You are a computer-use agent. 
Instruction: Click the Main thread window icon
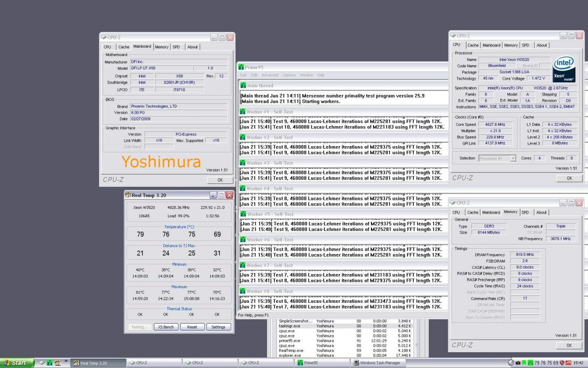[x=243, y=86]
